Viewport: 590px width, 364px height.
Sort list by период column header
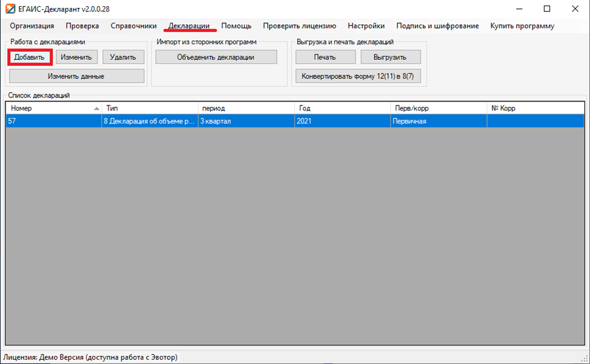(246, 108)
